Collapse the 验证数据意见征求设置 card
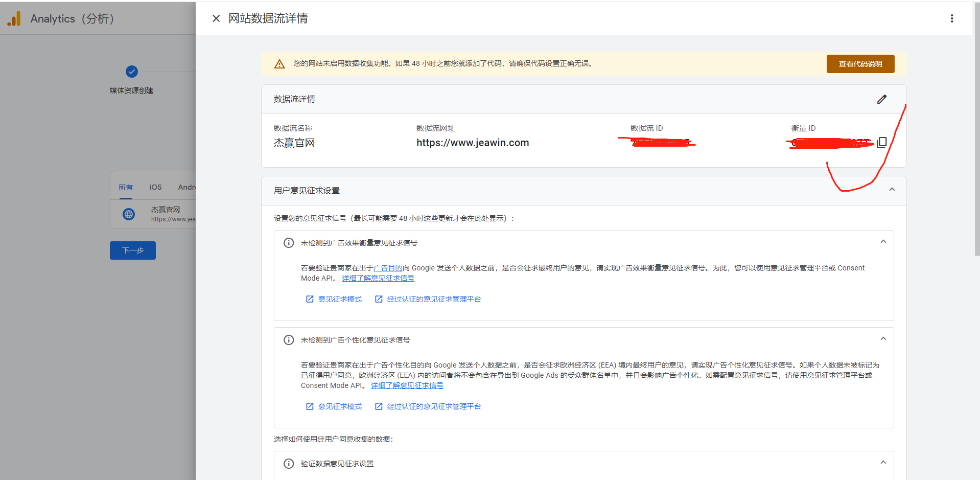Screen dimensions: 980x480 coord(883,463)
